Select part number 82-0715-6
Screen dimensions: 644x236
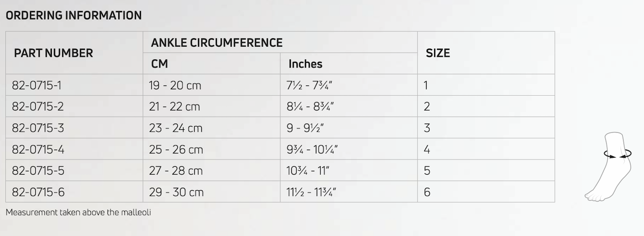38,192
